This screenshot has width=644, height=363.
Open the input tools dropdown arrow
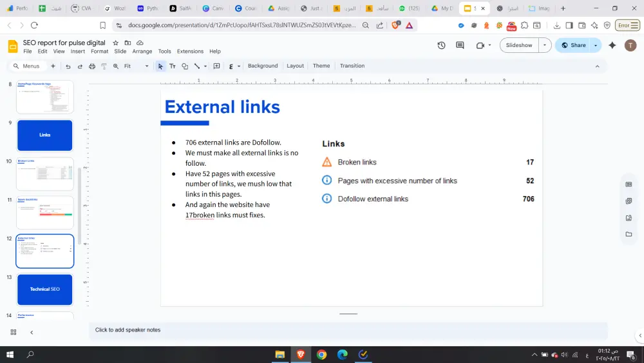coord(239,66)
